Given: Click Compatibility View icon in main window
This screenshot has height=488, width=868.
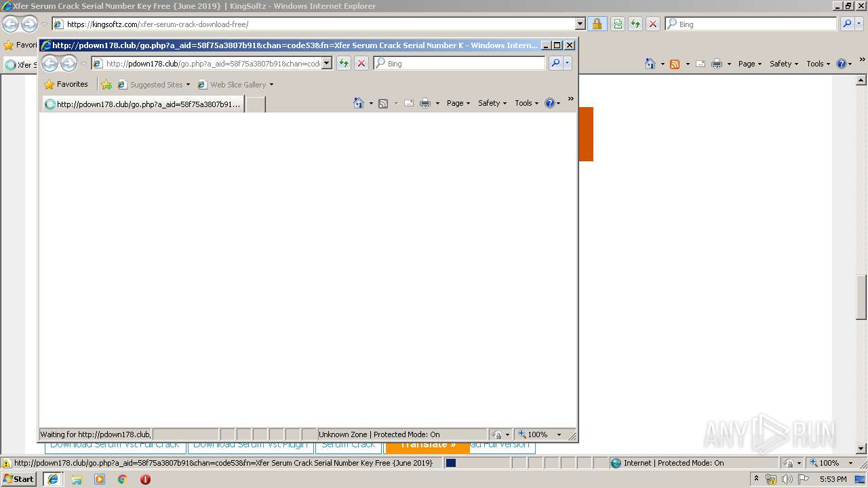Looking at the screenshot, I should coord(618,24).
